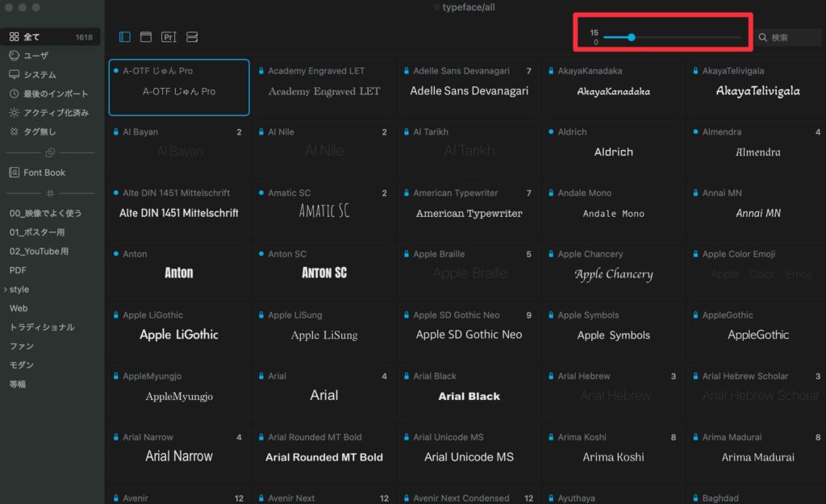Click the window-style layout icon in toolbar

click(146, 37)
